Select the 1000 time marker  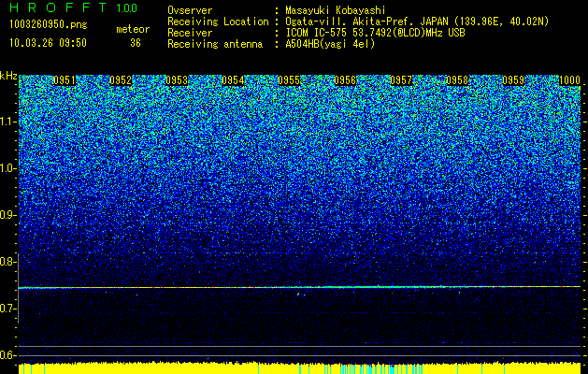click(x=569, y=80)
